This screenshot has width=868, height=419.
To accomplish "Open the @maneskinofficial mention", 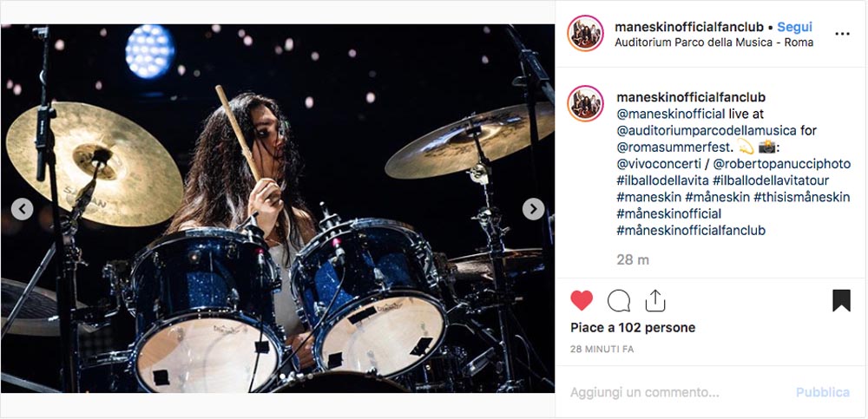I will tap(670, 114).
